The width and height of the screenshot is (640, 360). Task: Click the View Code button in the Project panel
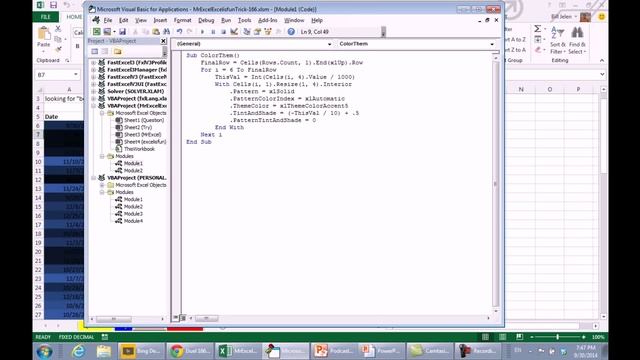(95, 51)
